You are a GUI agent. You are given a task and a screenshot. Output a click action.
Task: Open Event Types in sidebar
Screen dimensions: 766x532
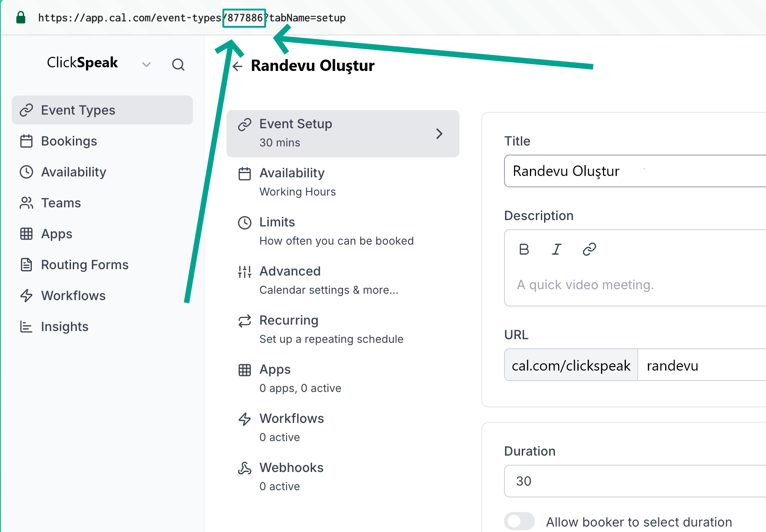point(102,110)
